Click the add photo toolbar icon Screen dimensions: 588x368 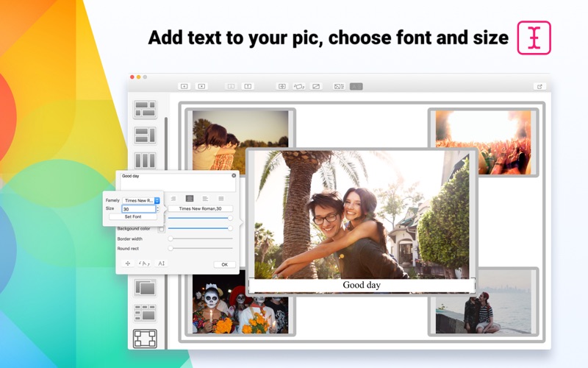[184, 86]
